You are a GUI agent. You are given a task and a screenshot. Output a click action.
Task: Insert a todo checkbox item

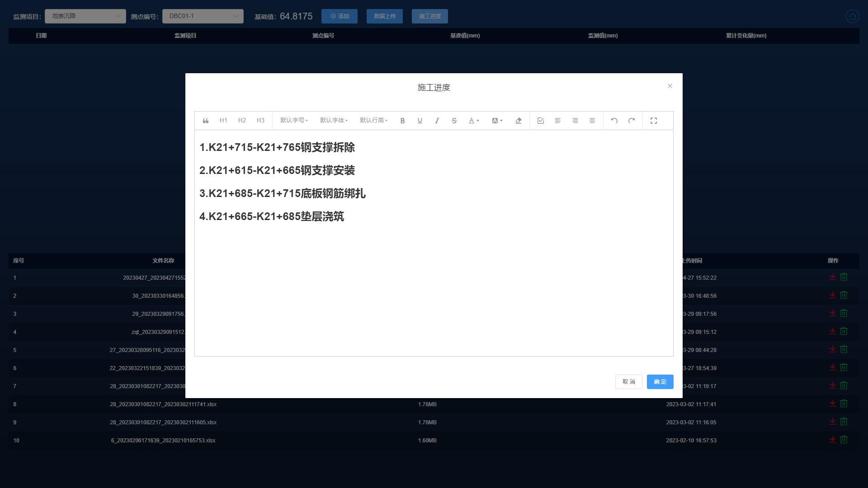coord(540,121)
